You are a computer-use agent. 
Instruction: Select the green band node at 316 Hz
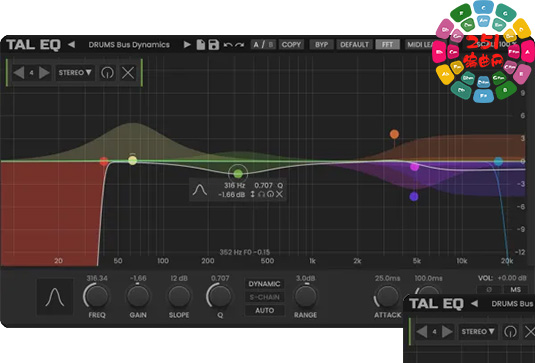click(238, 174)
